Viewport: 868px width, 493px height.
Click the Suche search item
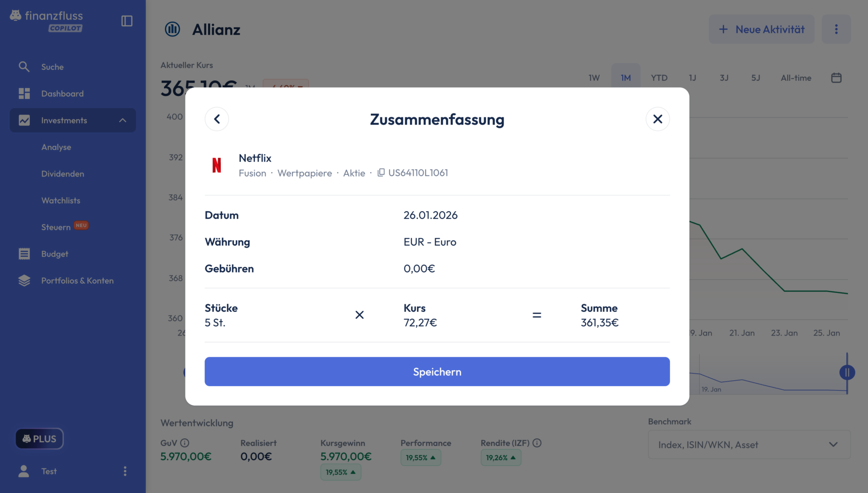click(x=52, y=67)
